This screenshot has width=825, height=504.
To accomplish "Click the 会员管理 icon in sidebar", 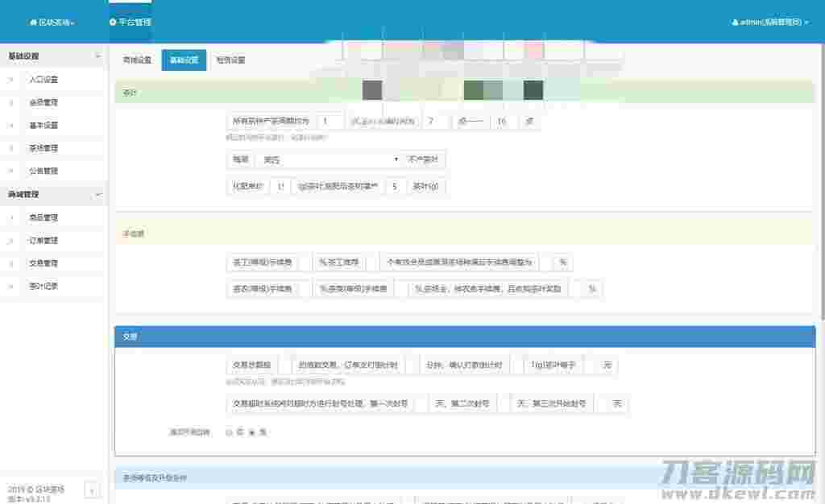I will [x=11, y=102].
